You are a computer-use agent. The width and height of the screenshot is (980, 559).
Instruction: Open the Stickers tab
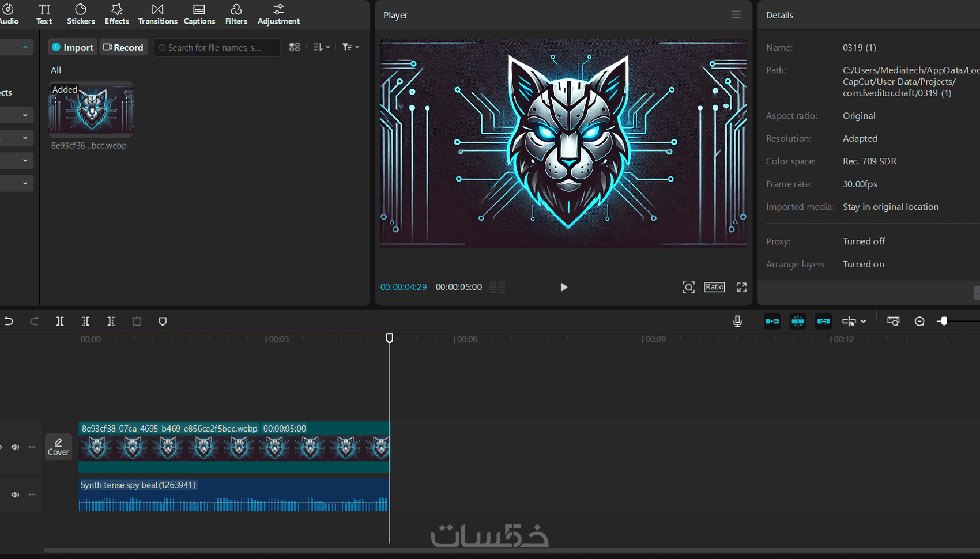click(81, 14)
